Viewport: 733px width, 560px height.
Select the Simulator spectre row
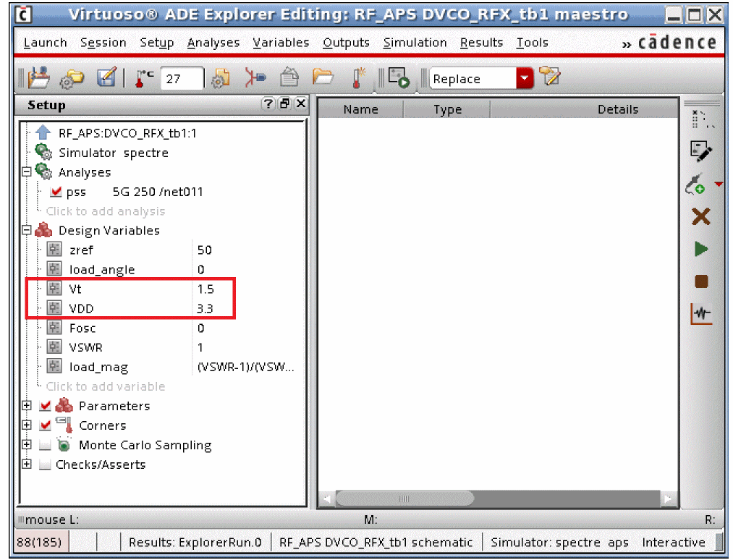click(113, 153)
